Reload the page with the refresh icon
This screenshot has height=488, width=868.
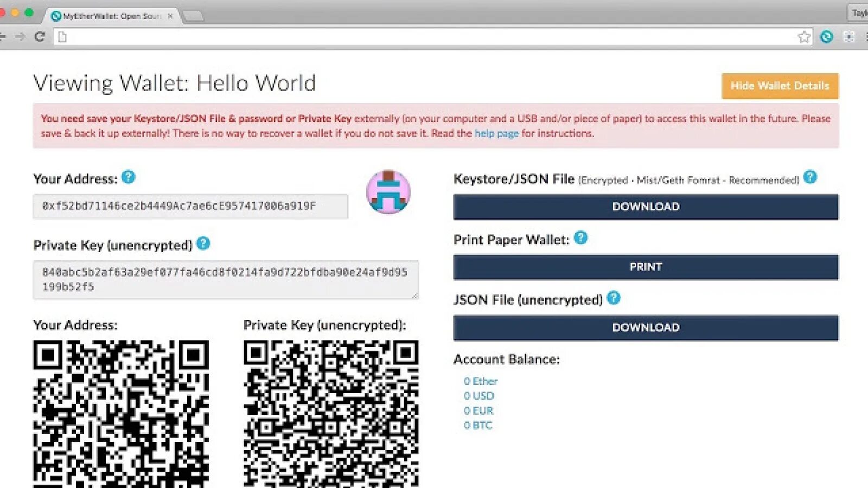pyautogui.click(x=40, y=36)
